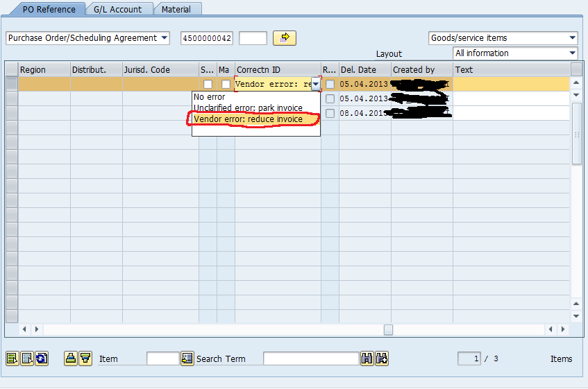Switch to the PO Reference tab
Viewport: 588px width, 389px height.
coord(49,9)
